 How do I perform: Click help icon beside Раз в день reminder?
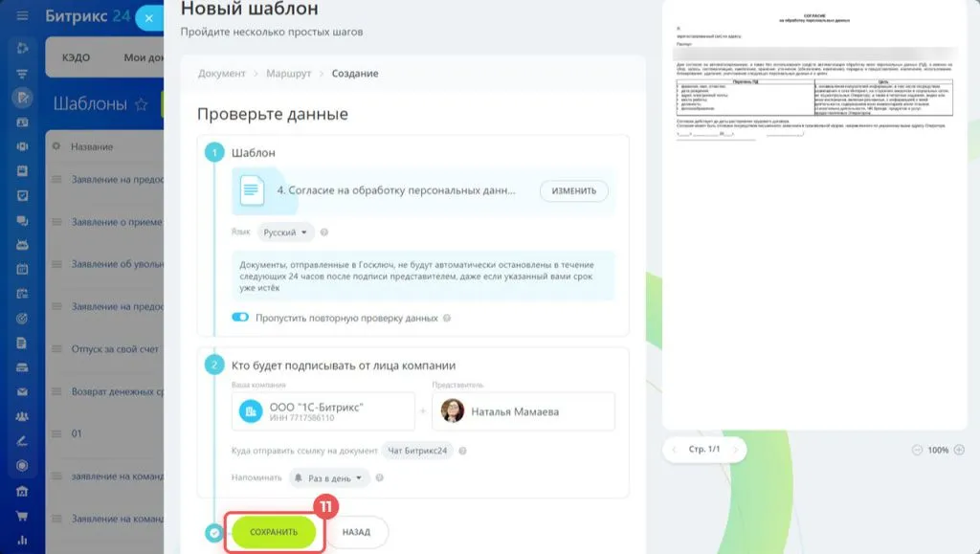(x=379, y=477)
